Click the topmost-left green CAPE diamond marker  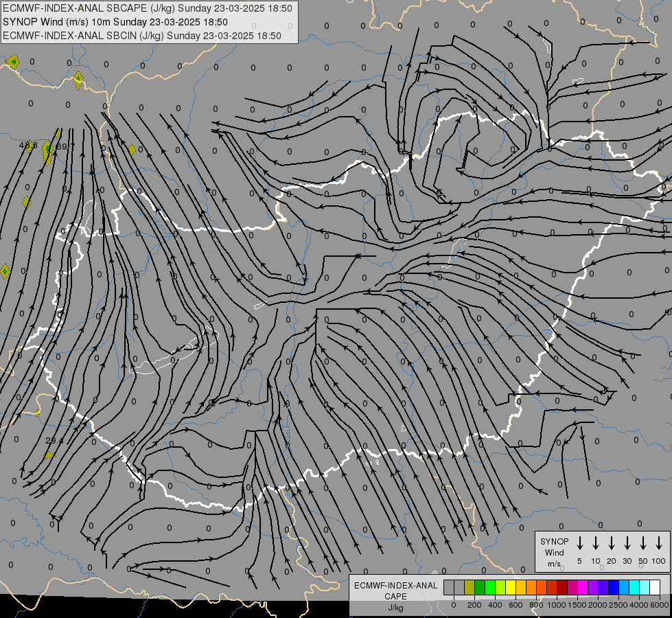click(x=14, y=62)
